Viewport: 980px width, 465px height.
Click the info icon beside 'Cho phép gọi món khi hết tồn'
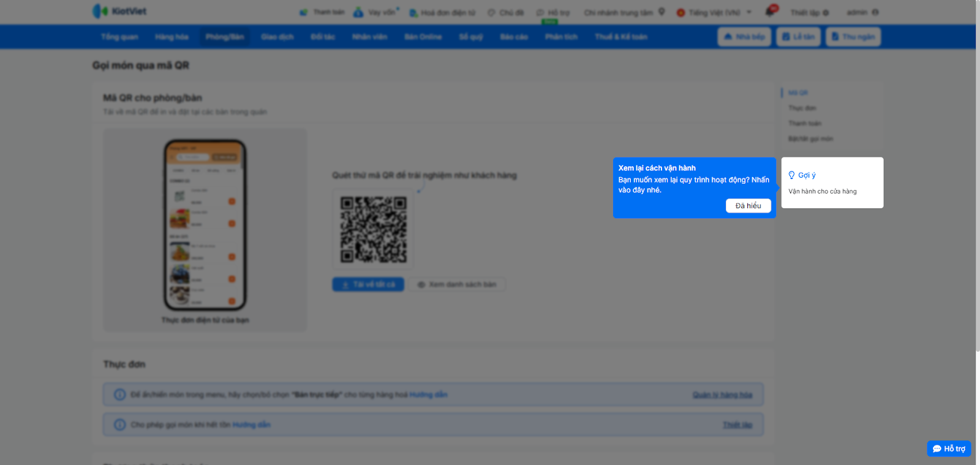tap(120, 425)
